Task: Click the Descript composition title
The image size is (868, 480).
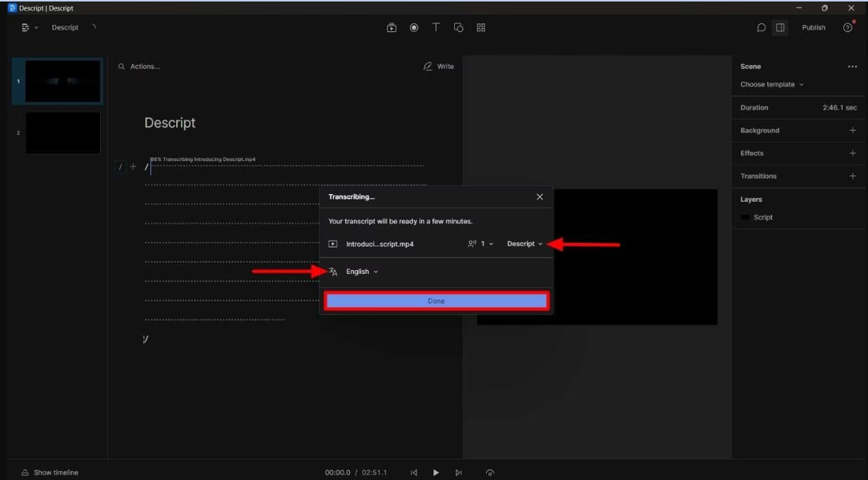Action: [x=170, y=123]
